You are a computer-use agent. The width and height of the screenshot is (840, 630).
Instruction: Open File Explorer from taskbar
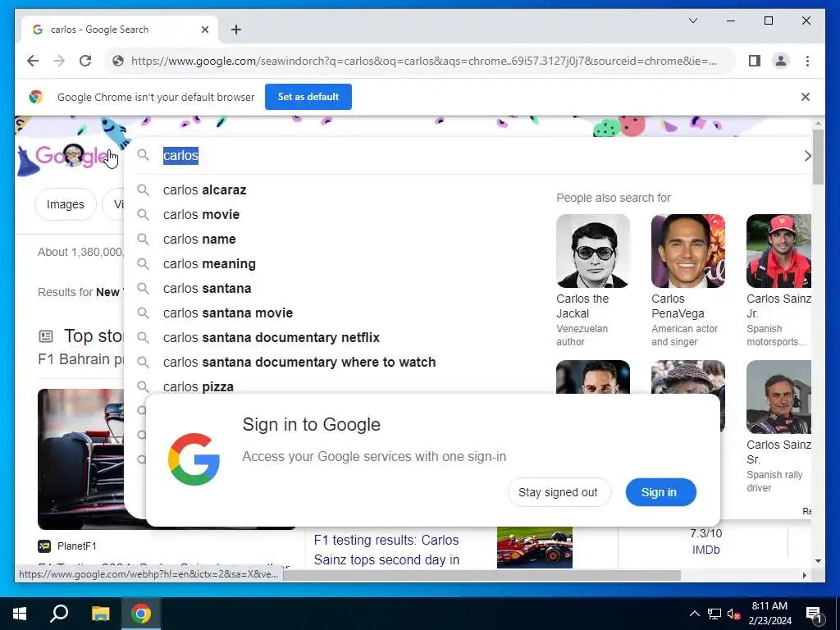pos(100,614)
